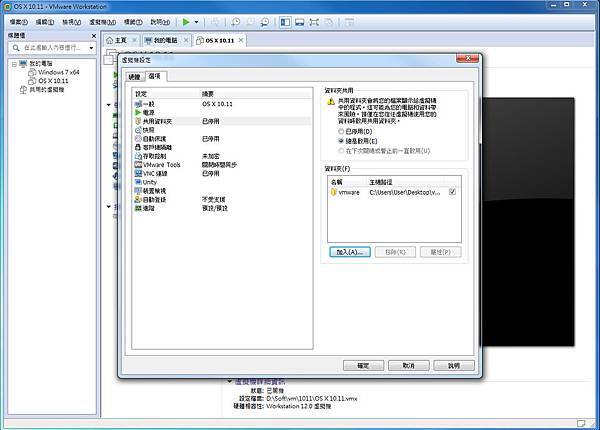The height and width of the screenshot is (430, 600).
Task: Select the 裝置檢視 Appliance View row
Action: [222, 191]
